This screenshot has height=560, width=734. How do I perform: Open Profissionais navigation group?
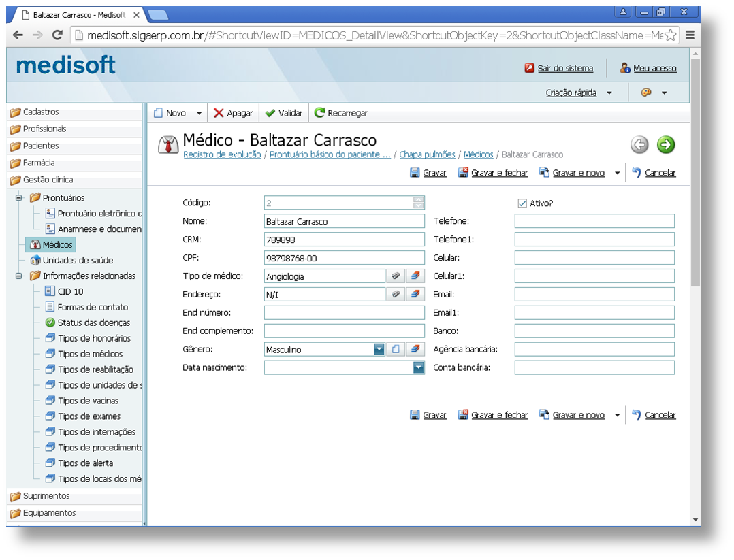75,129
